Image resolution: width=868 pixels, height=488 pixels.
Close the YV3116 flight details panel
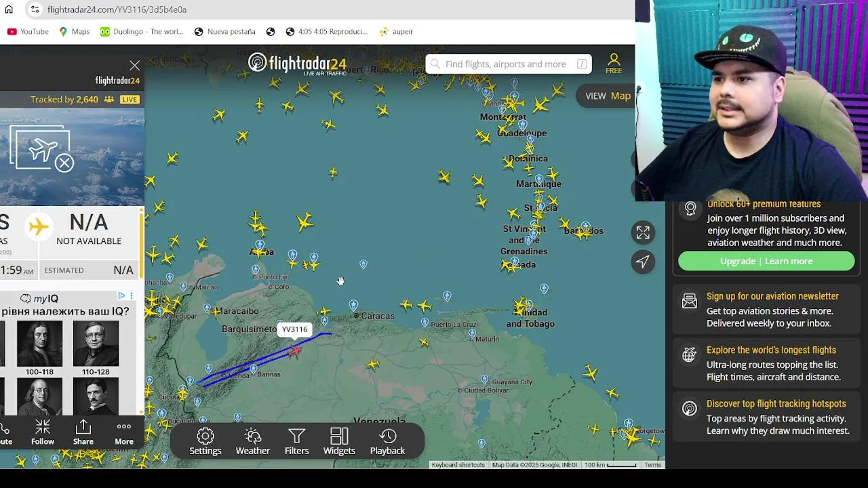(134, 65)
